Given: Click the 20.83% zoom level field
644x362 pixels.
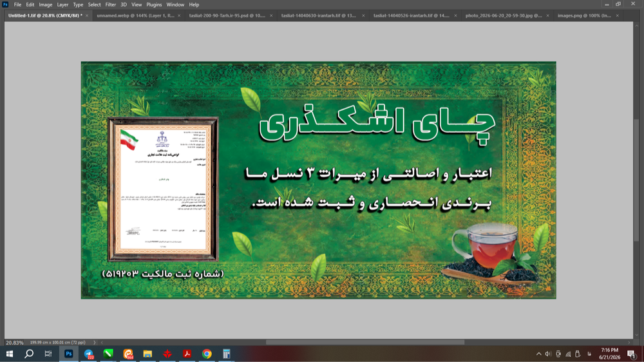Looking at the screenshot, I should point(14,342).
